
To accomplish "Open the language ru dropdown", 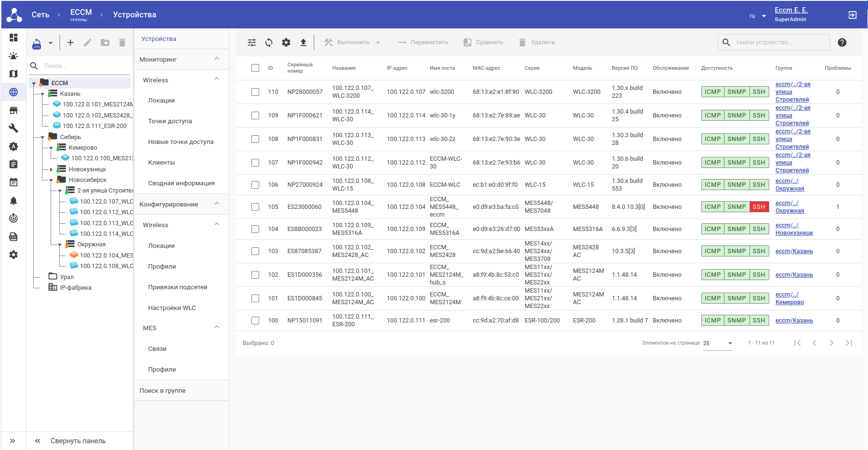I will (758, 16).
